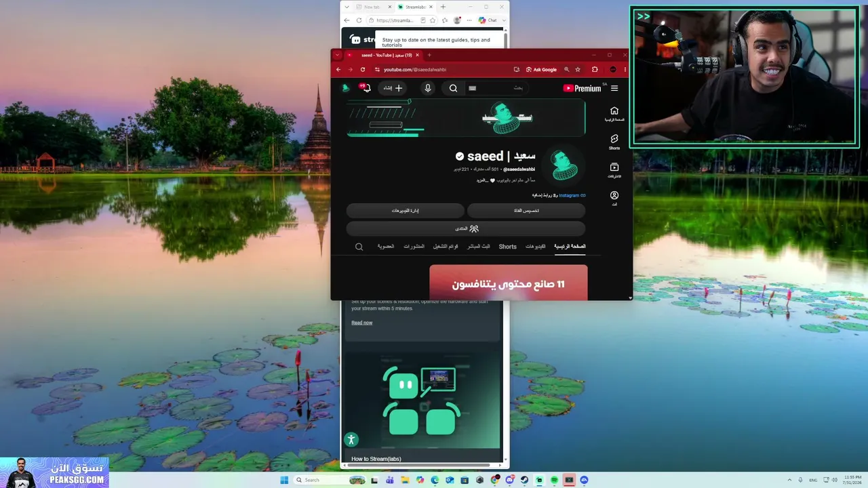
Task: Go back in the Edge Streamlabs window
Action: click(x=347, y=20)
